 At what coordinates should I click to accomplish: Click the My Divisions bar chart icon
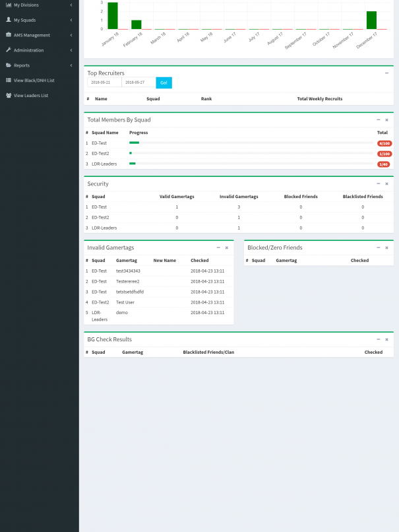[x=8, y=5]
